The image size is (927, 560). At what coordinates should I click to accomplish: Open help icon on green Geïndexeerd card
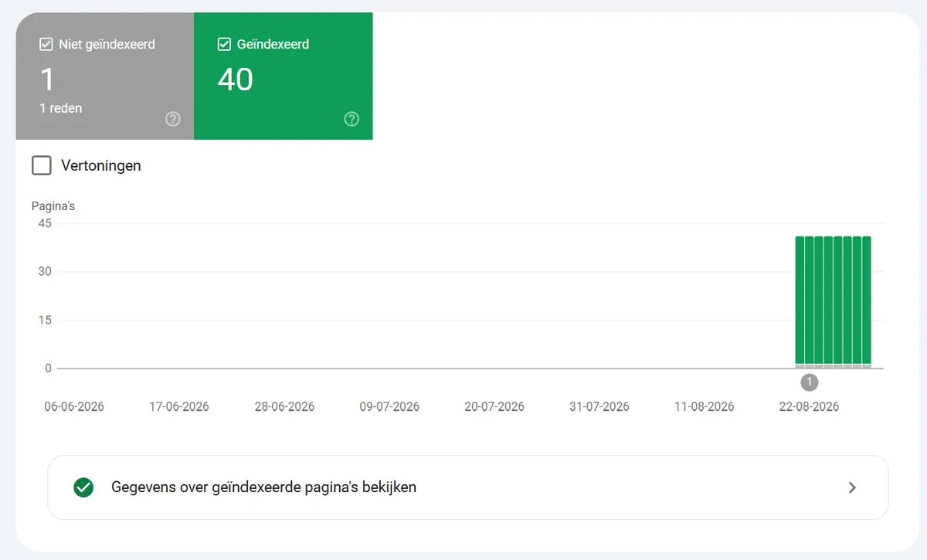pyautogui.click(x=351, y=119)
